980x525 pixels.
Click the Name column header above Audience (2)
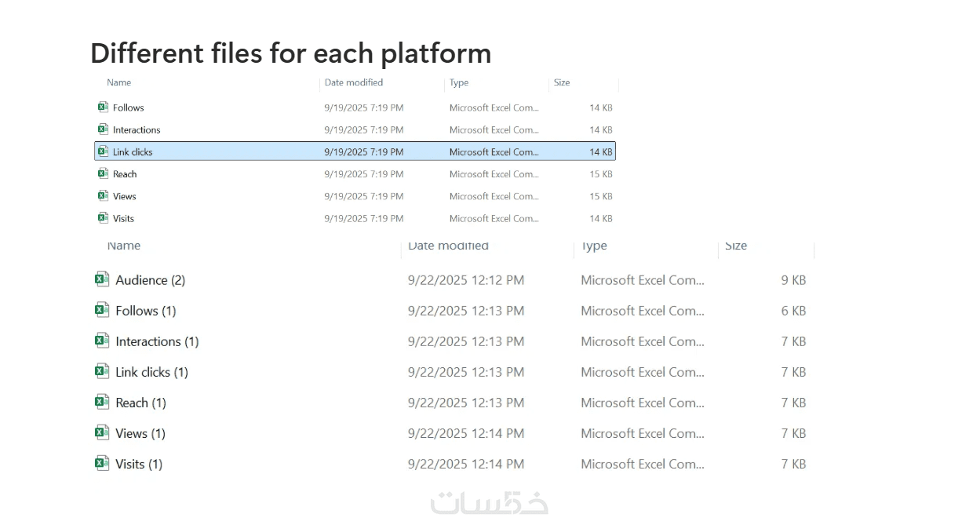[124, 246]
